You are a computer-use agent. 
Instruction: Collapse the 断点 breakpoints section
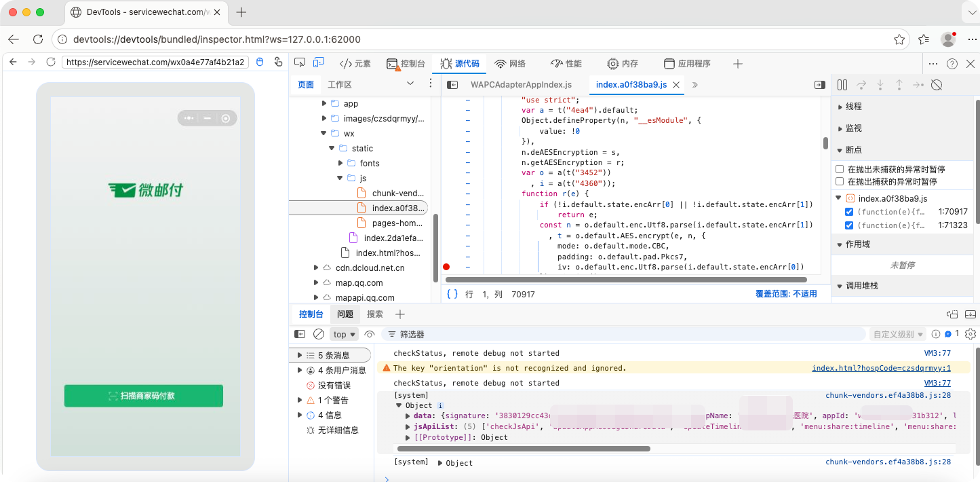pos(841,150)
